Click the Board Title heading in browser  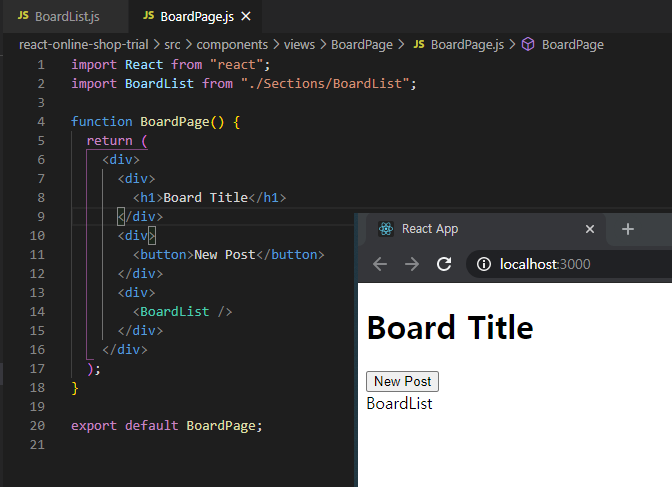coord(450,328)
